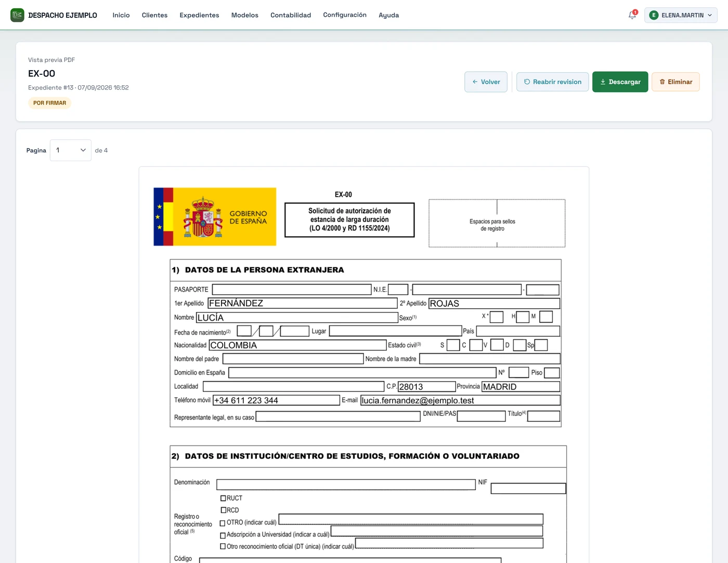
Task: Click the Volver button
Action: click(486, 82)
